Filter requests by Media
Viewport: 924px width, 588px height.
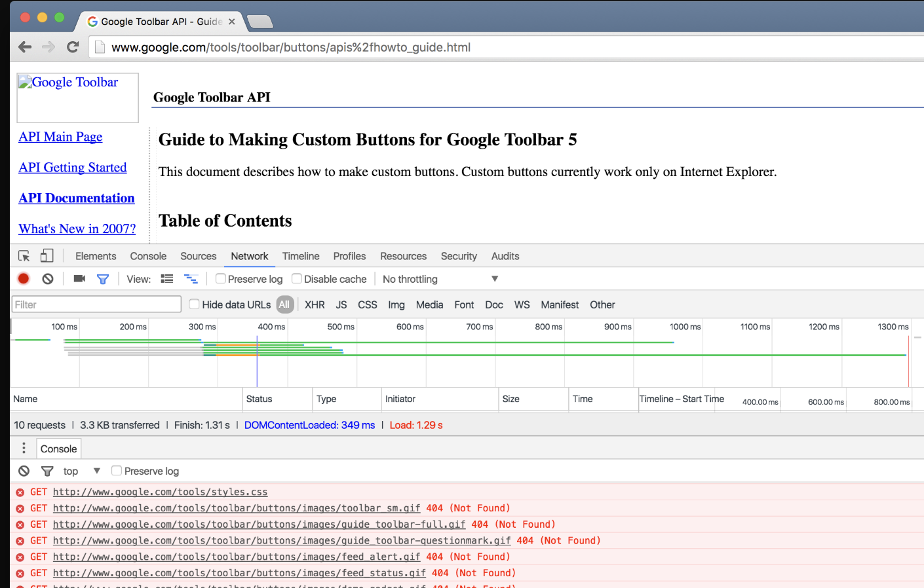coord(429,304)
